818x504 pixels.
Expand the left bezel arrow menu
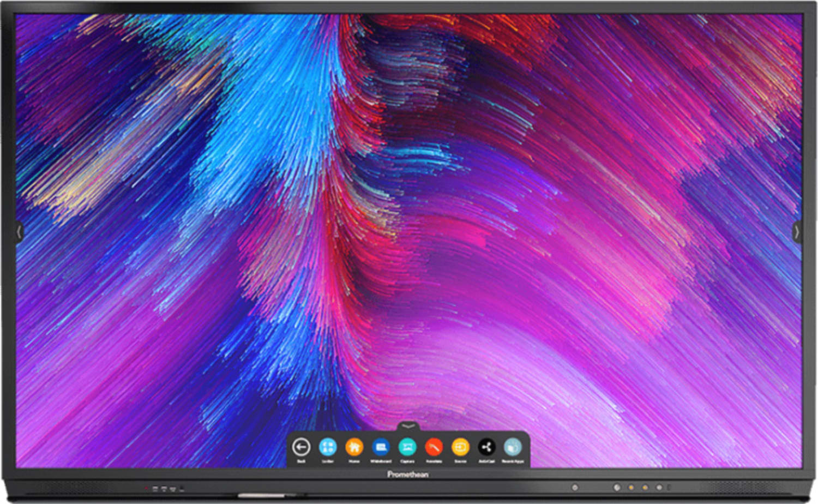(x=18, y=232)
